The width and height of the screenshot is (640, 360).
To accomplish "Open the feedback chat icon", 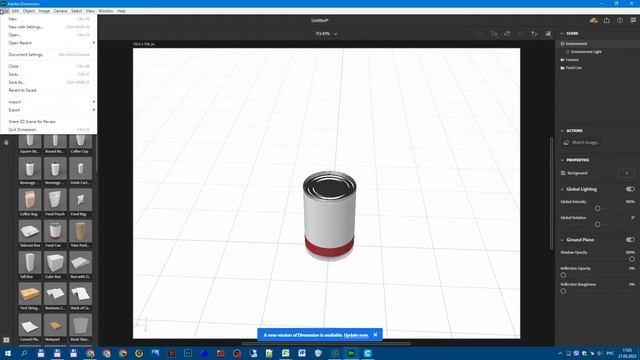I will click(633, 20).
